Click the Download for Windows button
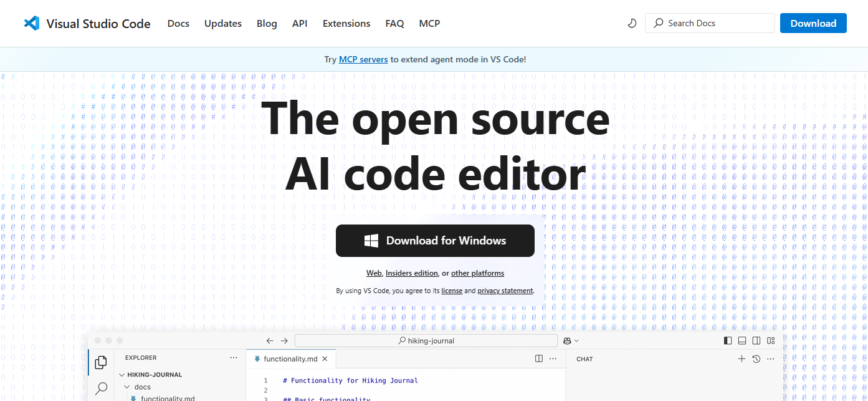The height and width of the screenshot is (401, 868). coord(435,241)
